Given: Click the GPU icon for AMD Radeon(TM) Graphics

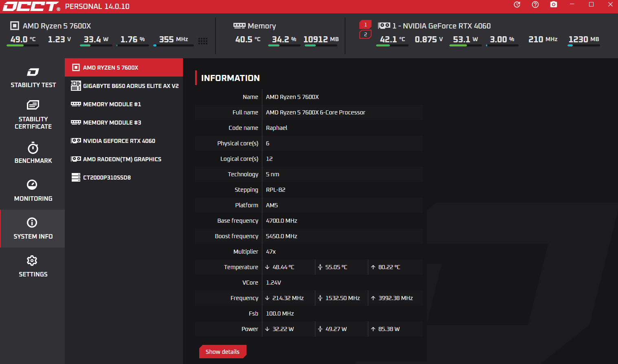Looking at the screenshot, I should [x=76, y=159].
